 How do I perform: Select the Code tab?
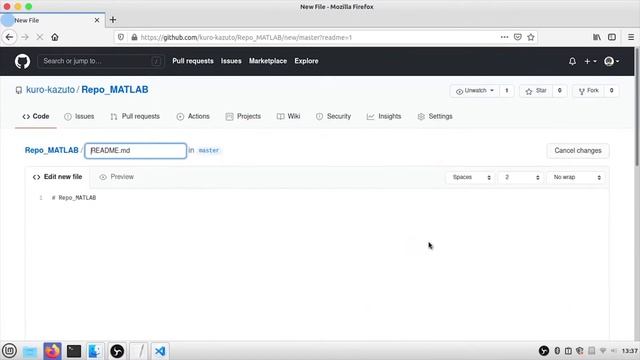pos(36,116)
